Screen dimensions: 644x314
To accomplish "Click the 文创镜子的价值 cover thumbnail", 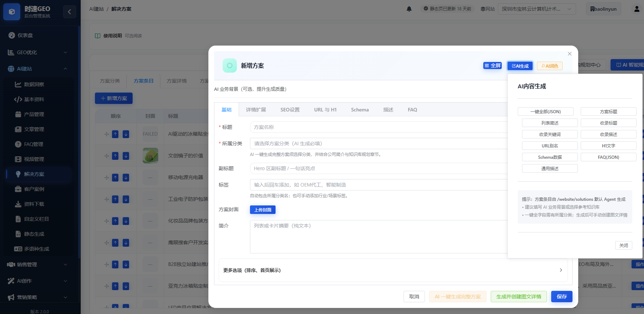I will 150,156.
